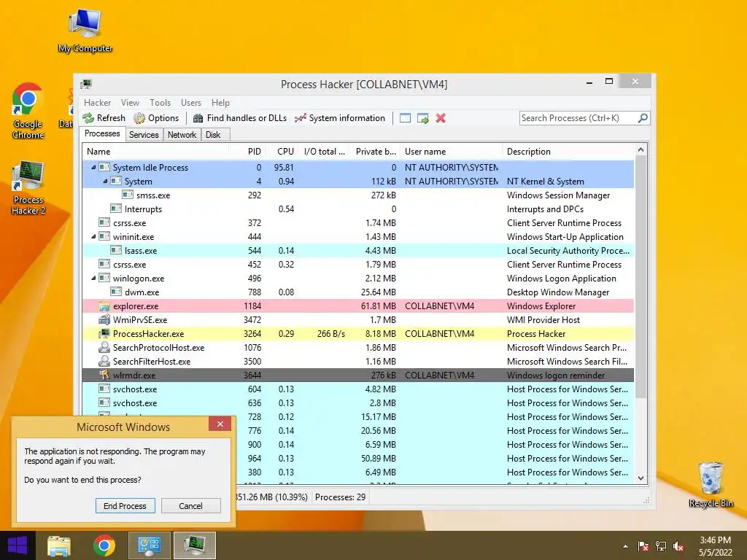The width and height of the screenshot is (747, 560).
Task: Select explorer.exe process icon
Action: pos(104,306)
